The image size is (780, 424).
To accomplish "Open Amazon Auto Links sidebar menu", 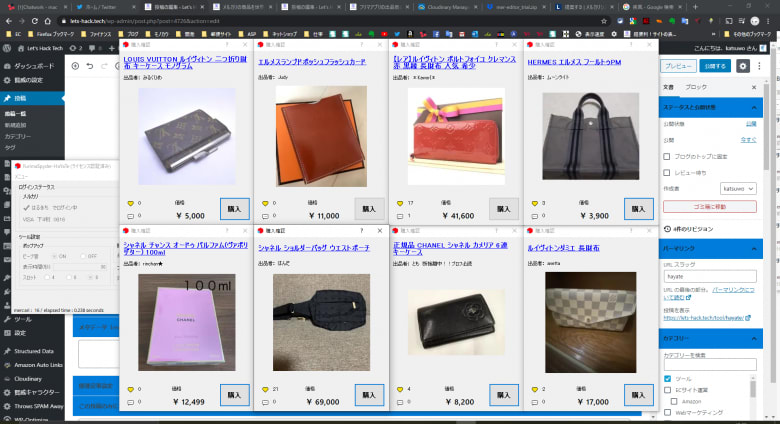I will click(x=33, y=365).
